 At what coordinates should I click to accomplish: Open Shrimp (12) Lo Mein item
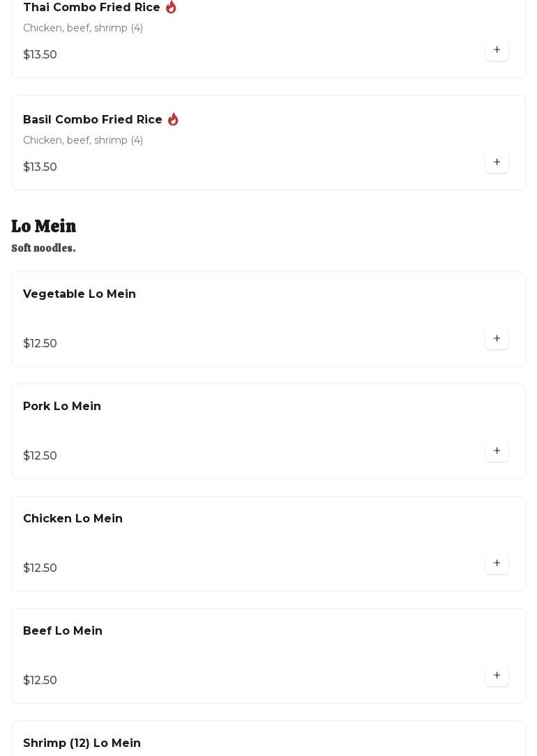(82, 743)
